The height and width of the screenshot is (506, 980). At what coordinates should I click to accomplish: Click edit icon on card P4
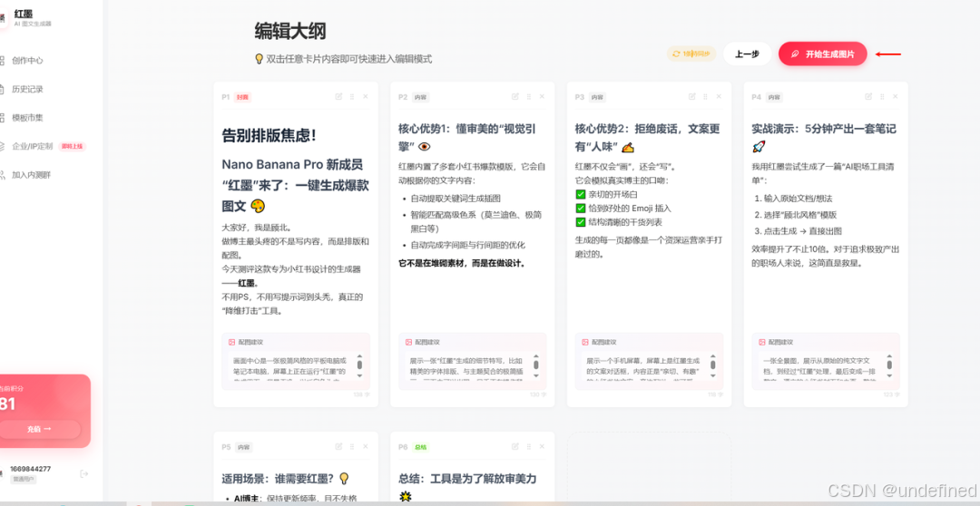click(868, 96)
